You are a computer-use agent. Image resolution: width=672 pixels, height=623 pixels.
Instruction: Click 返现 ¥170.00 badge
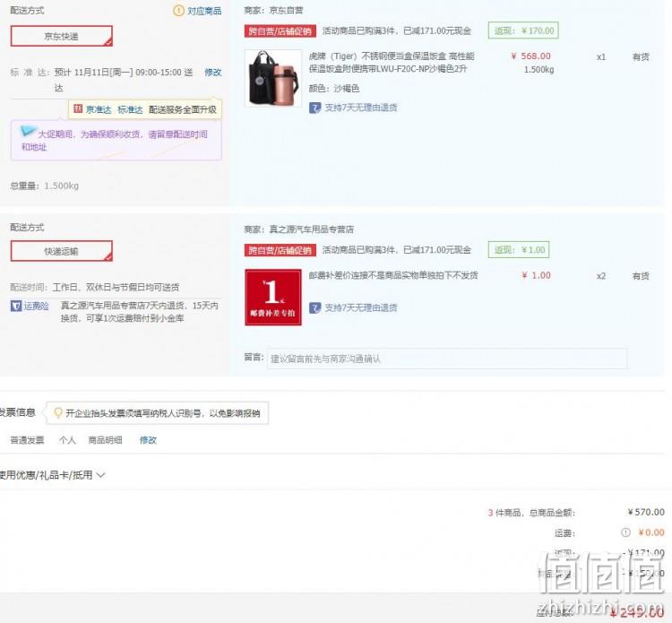[x=523, y=30]
